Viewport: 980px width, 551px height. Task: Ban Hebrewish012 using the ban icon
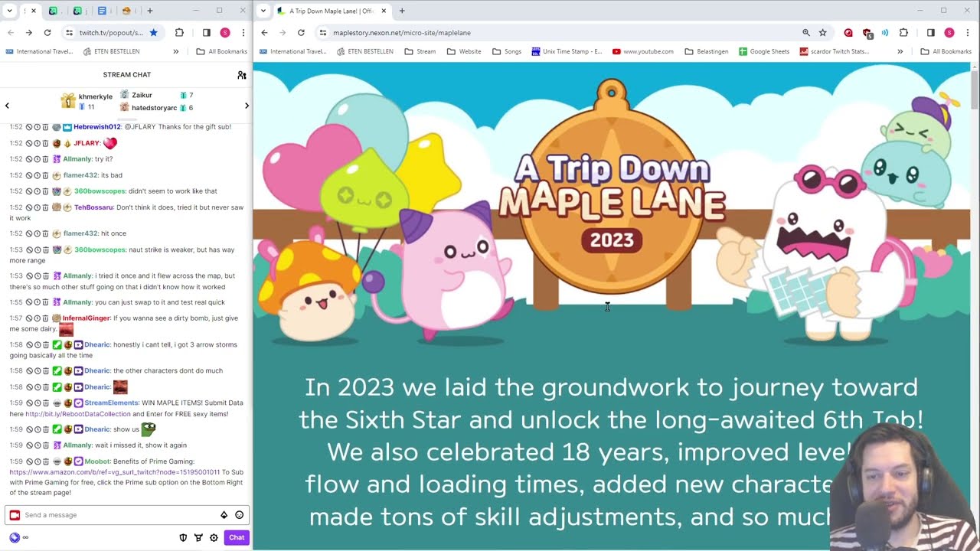(x=29, y=127)
